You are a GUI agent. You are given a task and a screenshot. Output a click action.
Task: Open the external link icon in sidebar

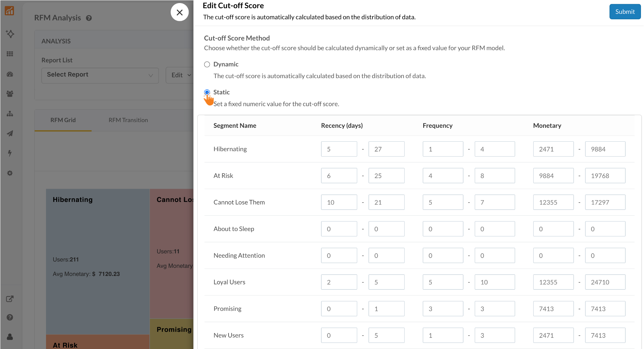click(x=10, y=299)
